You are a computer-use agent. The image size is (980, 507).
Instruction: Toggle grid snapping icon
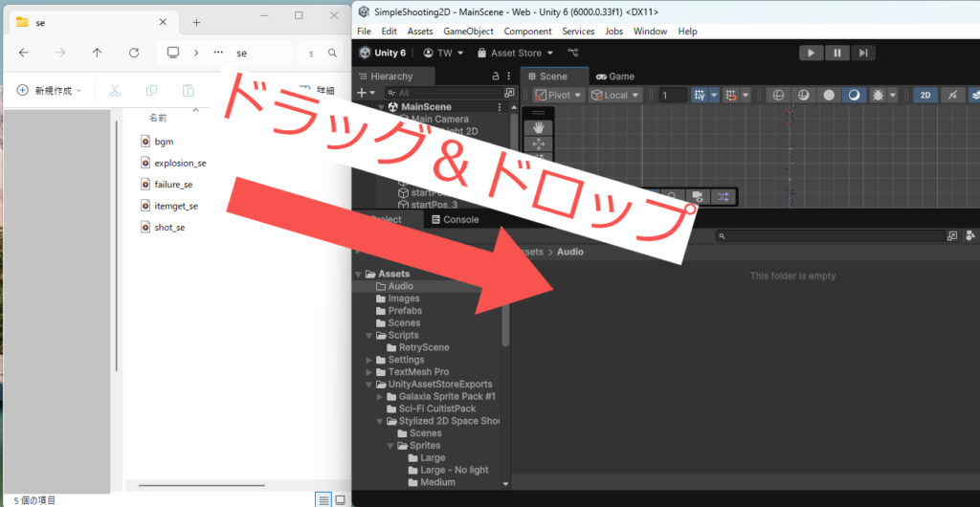tap(729, 95)
